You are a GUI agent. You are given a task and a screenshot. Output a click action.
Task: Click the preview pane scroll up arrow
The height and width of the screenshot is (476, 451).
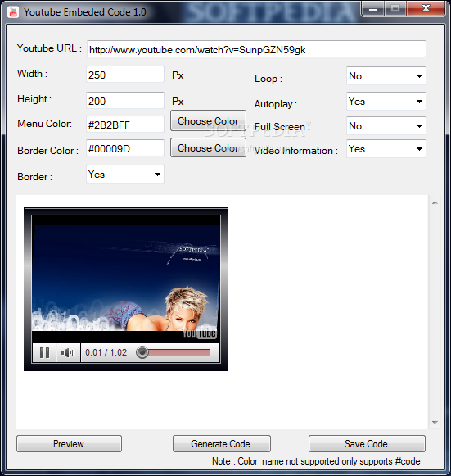pyautogui.click(x=435, y=202)
